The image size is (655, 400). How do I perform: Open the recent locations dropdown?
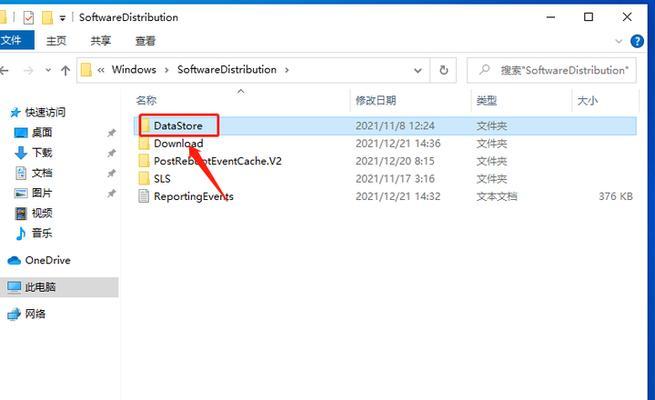tap(48, 70)
